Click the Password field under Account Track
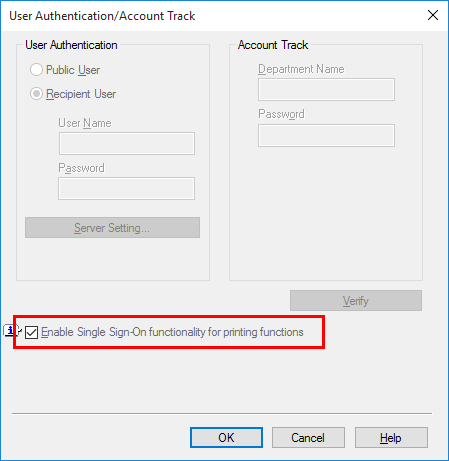This screenshot has height=461, width=449. pyautogui.click(x=326, y=135)
